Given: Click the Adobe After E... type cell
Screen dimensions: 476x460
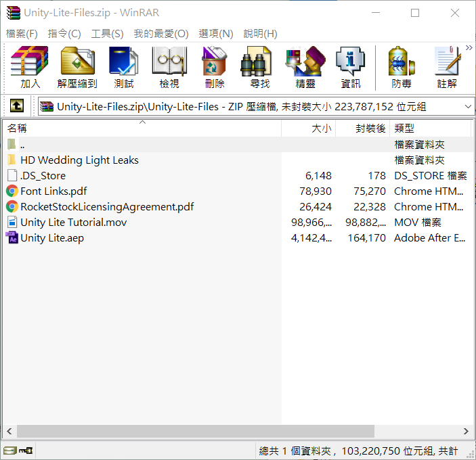Looking at the screenshot, I should coord(429,238).
